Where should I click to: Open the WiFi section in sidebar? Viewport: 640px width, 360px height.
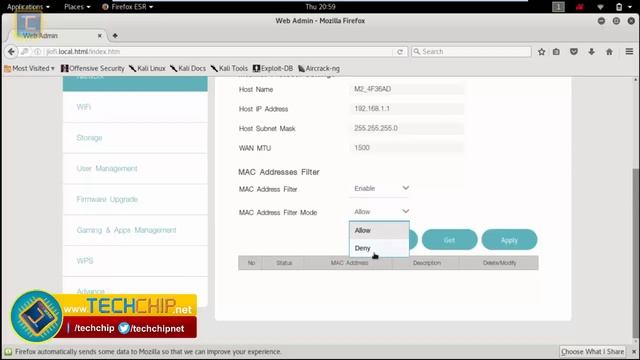135,107
